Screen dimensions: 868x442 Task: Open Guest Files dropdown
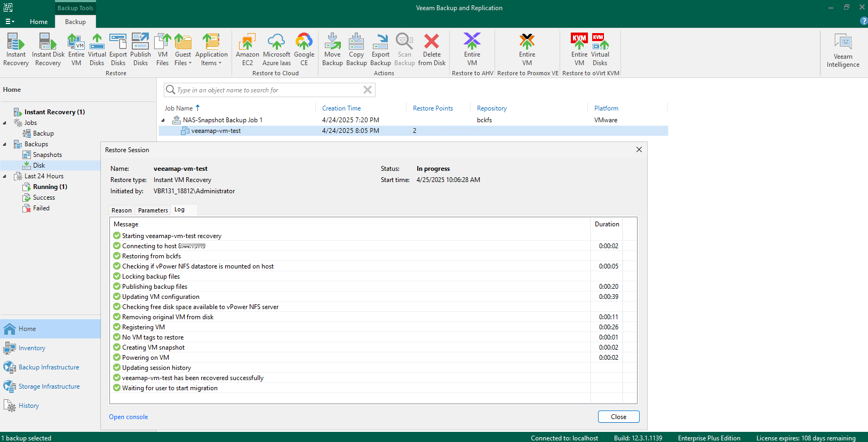183,50
